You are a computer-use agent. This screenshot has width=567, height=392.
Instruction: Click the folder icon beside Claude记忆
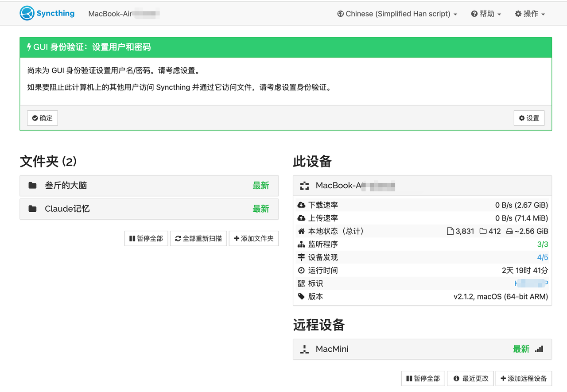click(x=32, y=209)
